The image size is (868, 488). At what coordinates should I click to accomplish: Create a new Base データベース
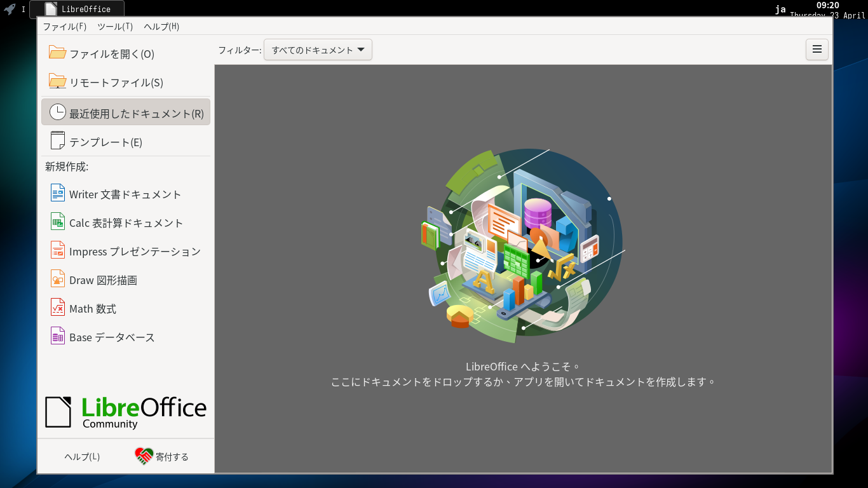[126, 337]
